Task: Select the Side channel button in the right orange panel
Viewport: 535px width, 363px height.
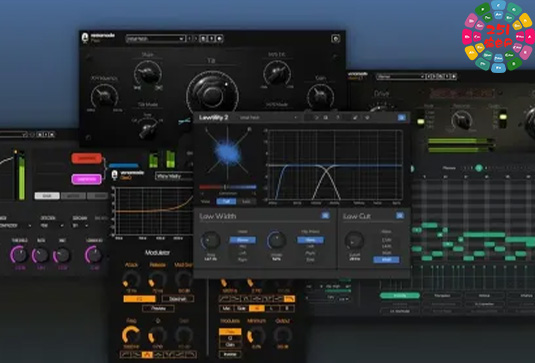Action: click(x=241, y=308)
